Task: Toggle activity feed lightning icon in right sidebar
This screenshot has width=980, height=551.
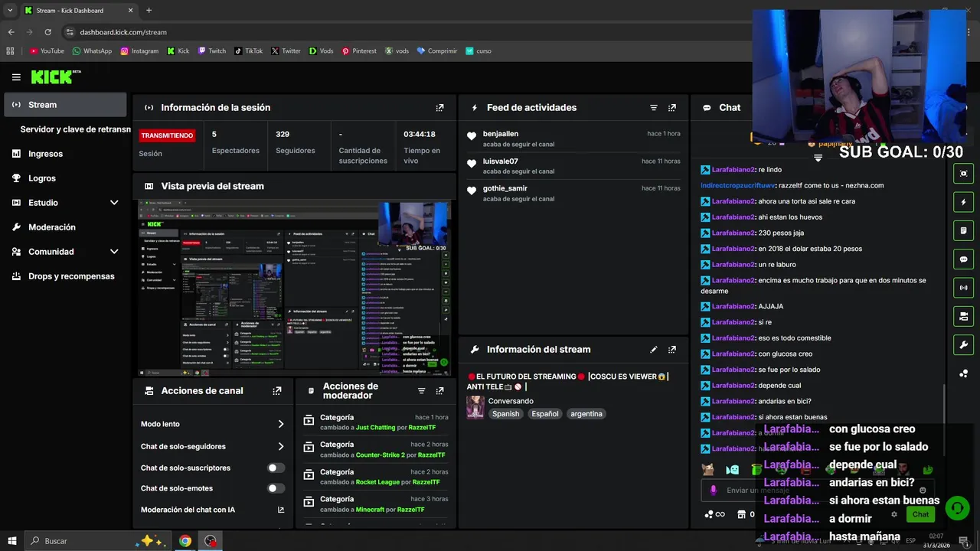Action: [963, 202]
